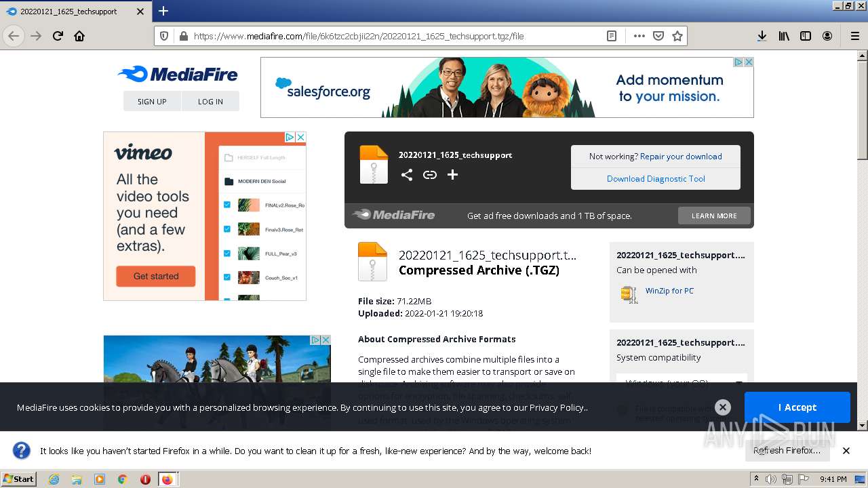Reload the current page

click(58, 36)
